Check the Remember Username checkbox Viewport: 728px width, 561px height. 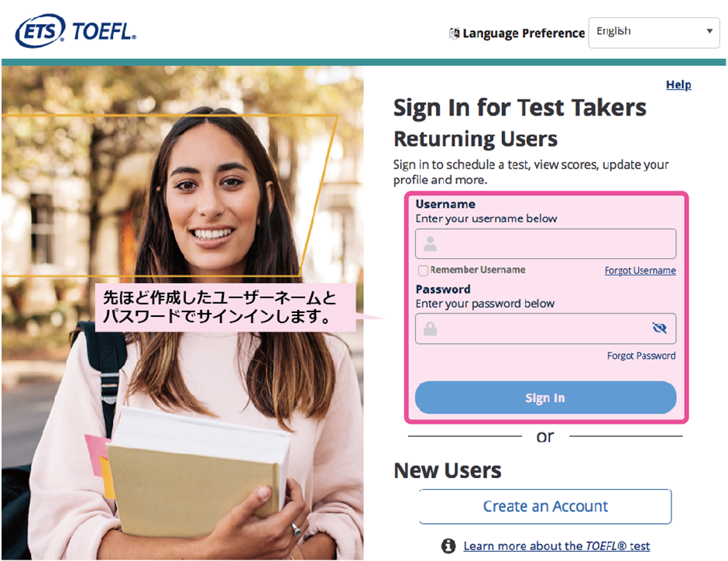423,270
